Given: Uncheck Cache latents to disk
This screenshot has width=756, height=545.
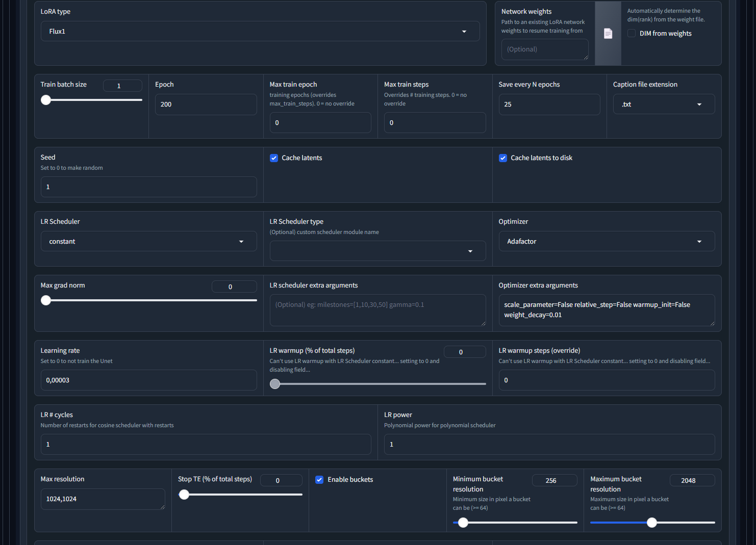Looking at the screenshot, I should [x=503, y=158].
